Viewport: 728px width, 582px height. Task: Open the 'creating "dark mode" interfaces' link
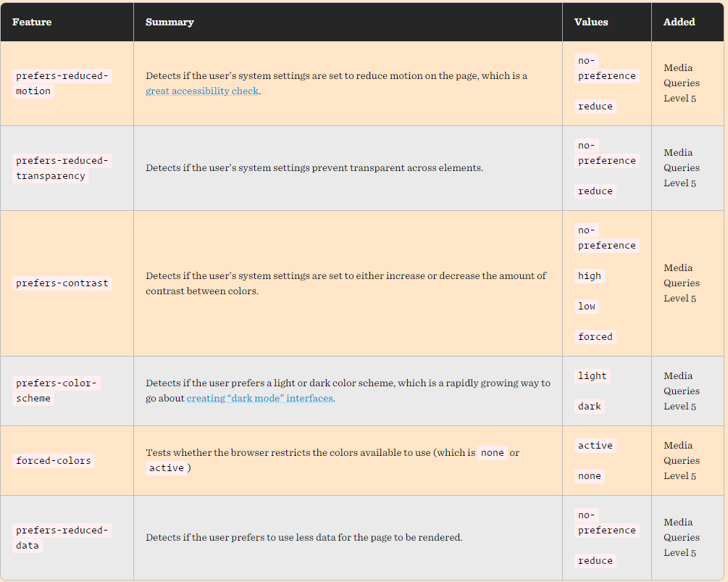click(x=260, y=399)
